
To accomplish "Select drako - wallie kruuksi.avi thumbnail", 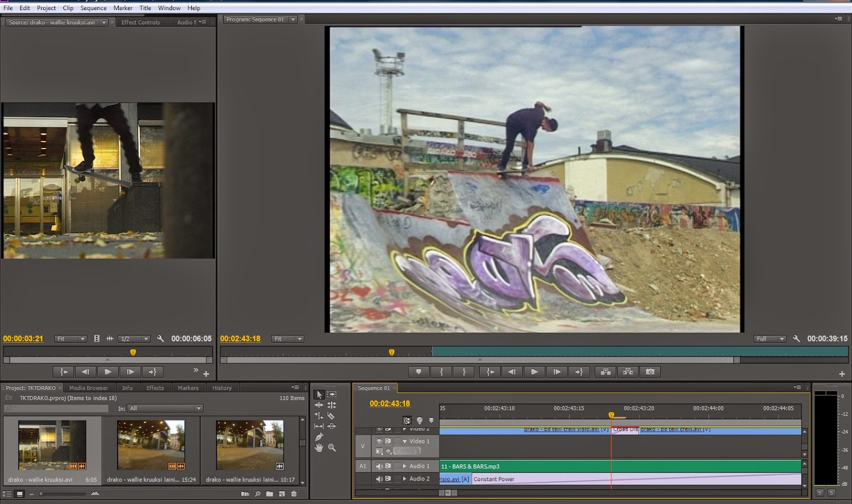I will point(52,445).
